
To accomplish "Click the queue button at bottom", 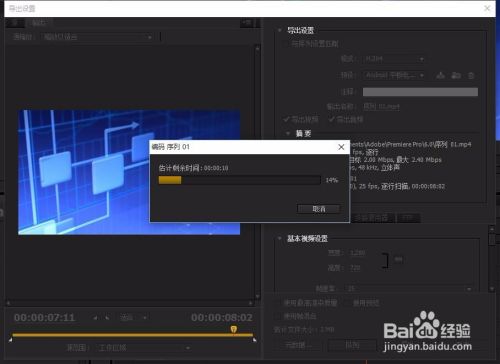I will point(352,345).
